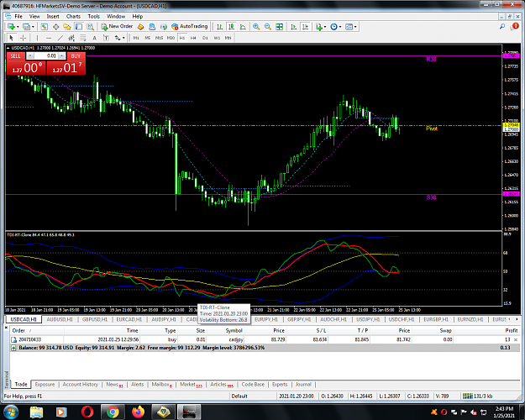Click the red SELL one-click button
This screenshot has width=525, height=420.
coord(15,56)
